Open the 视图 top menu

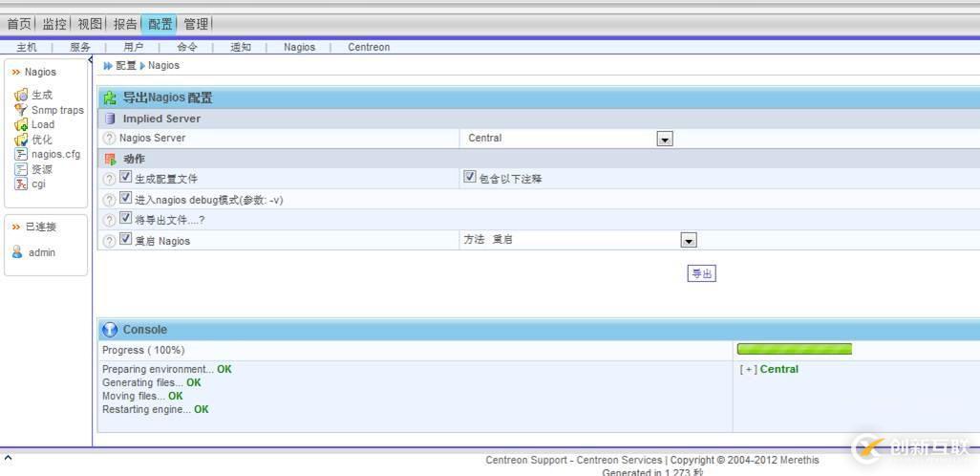coord(90,24)
